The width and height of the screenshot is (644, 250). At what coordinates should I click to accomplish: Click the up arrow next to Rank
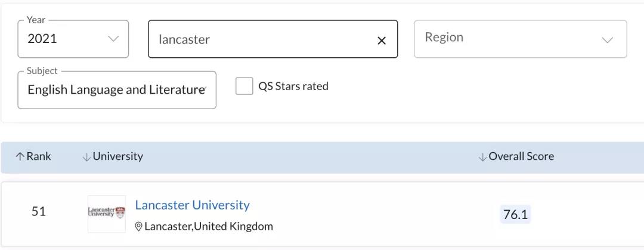[x=20, y=157]
